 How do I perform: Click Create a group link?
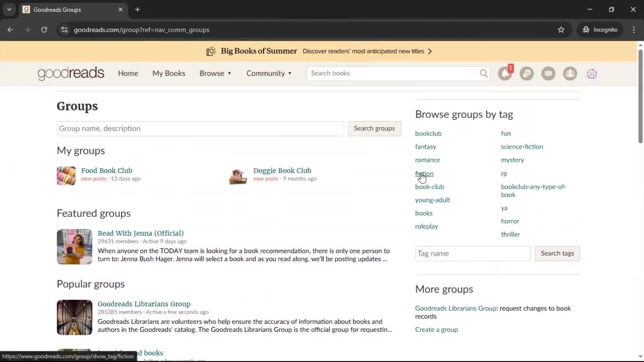pos(436,330)
